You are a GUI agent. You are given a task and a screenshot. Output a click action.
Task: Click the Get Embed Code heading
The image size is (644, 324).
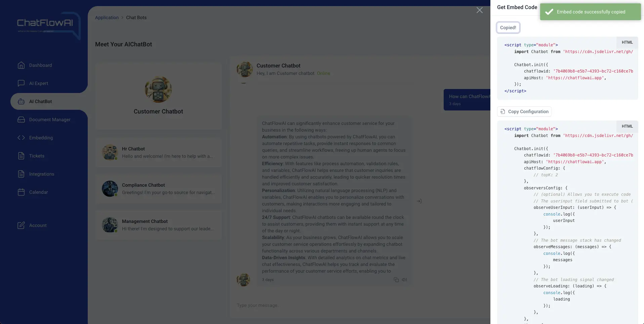point(517,7)
